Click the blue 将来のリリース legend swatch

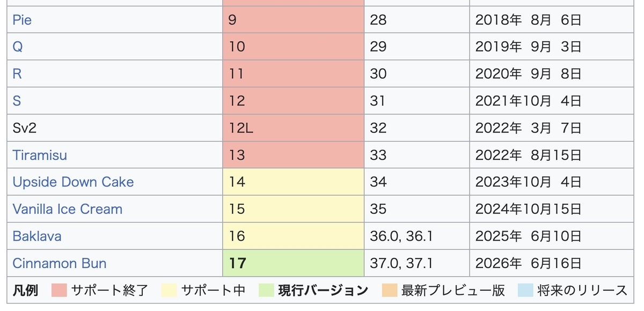[x=525, y=290]
